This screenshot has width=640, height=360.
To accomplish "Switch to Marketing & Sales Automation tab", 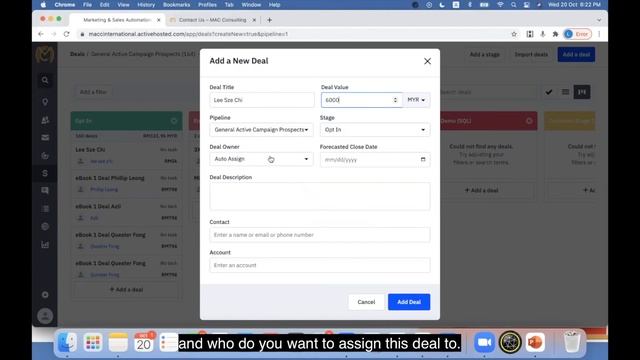I will point(117,20).
